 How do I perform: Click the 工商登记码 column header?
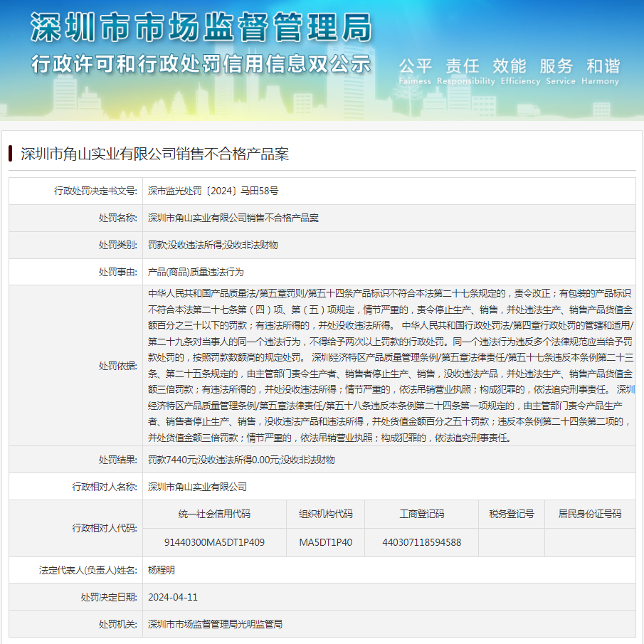[x=422, y=514]
